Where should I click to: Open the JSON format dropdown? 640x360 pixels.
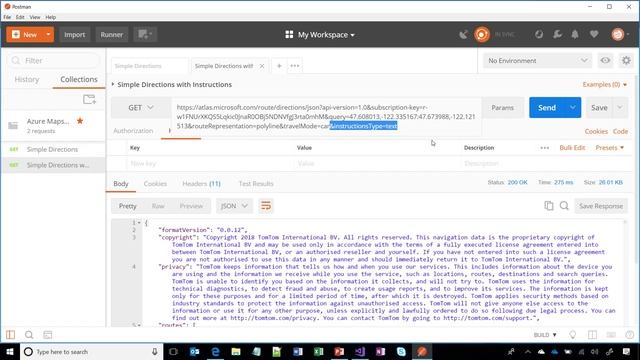(x=234, y=206)
